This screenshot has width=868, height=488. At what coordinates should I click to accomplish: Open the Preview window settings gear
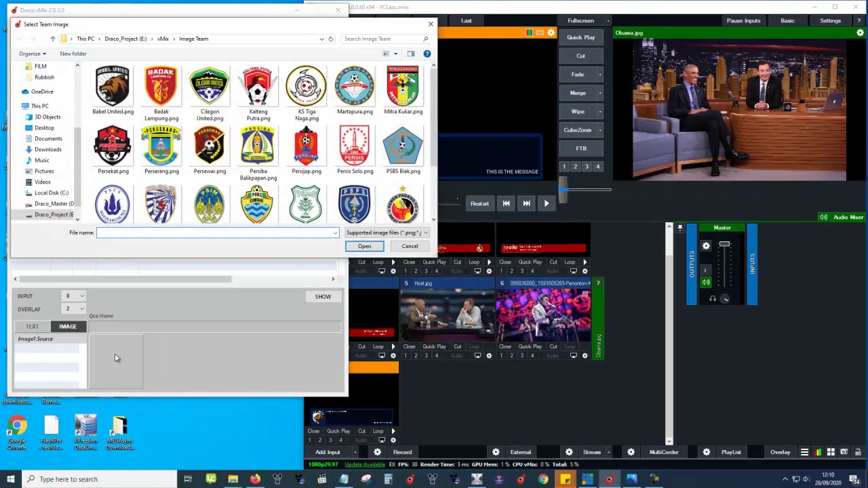(x=551, y=33)
